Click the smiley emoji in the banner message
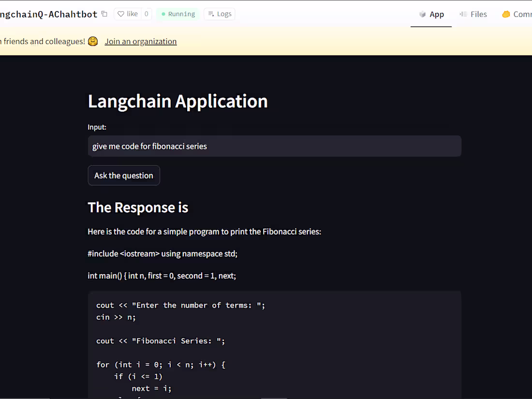 click(92, 41)
